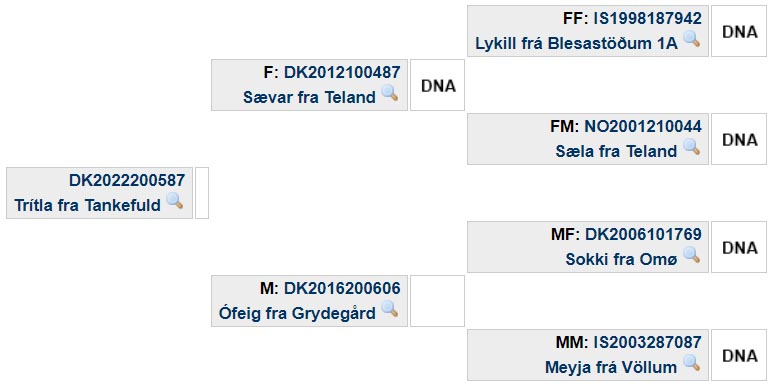Click magnifier icon beside Trítla fra Tankefuld
The height and width of the screenshot is (386, 772).
[x=175, y=200]
